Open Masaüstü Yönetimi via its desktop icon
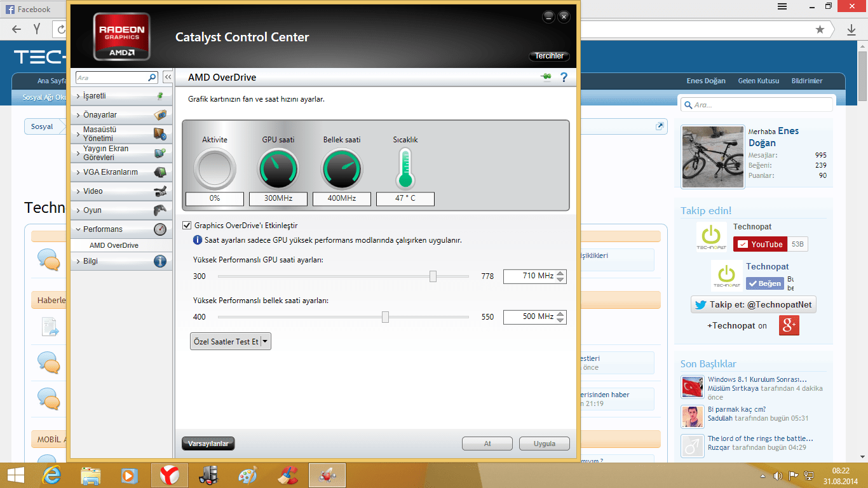This screenshot has height=488, width=868. click(x=160, y=134)
